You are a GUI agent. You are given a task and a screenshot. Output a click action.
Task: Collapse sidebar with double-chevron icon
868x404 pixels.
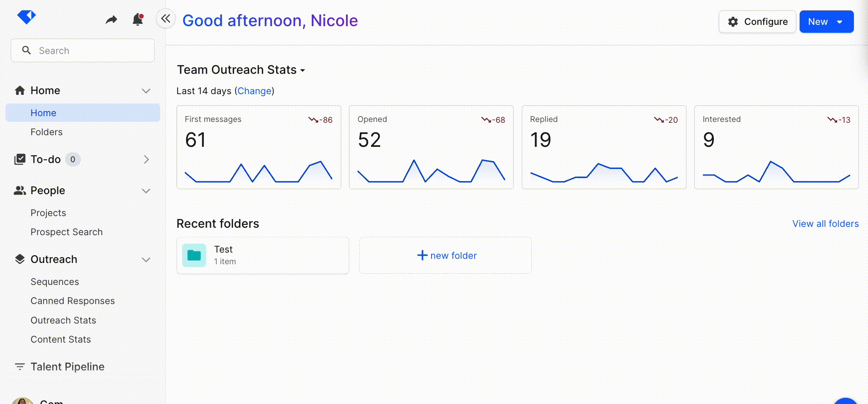point(166,19)
